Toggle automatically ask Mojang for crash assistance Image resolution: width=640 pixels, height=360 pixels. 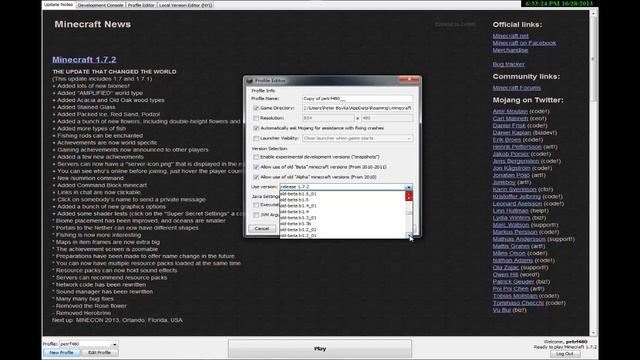pos(256,128)
